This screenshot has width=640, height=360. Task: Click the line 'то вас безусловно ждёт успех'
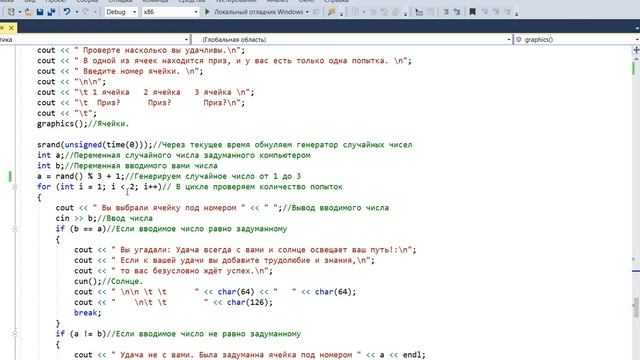click(x=173, y=271)
